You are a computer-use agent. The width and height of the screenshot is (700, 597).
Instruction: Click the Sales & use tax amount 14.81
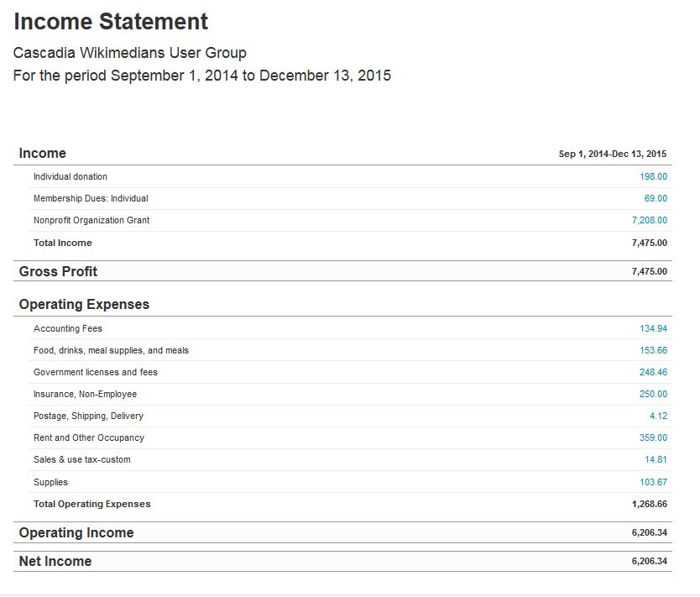click(x=656, y=459)
